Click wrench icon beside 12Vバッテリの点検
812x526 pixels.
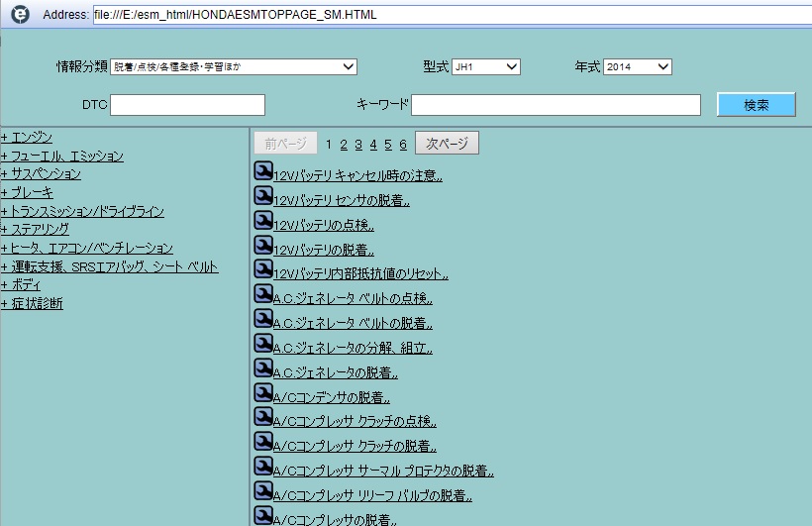tap(263, 221)
